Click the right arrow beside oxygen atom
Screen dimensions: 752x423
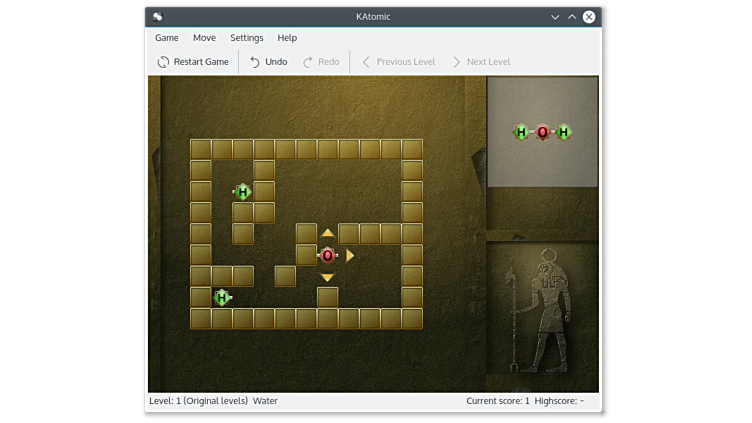coord(350,255)
